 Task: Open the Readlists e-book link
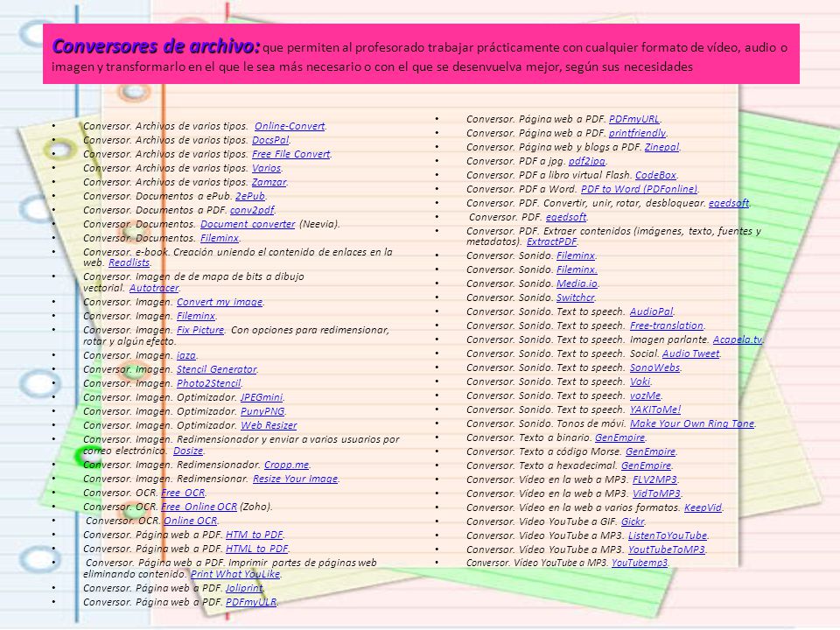point(129,262)
